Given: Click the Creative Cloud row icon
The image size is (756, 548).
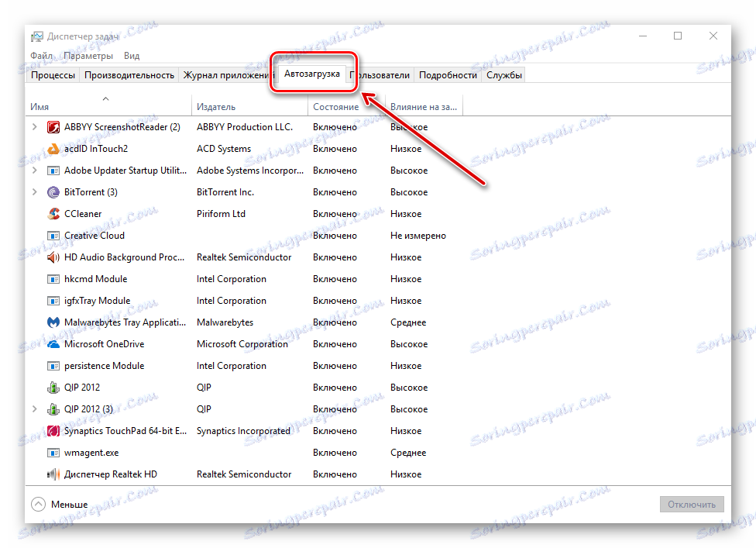Looking at the screenshot, I should coord(53,236).
